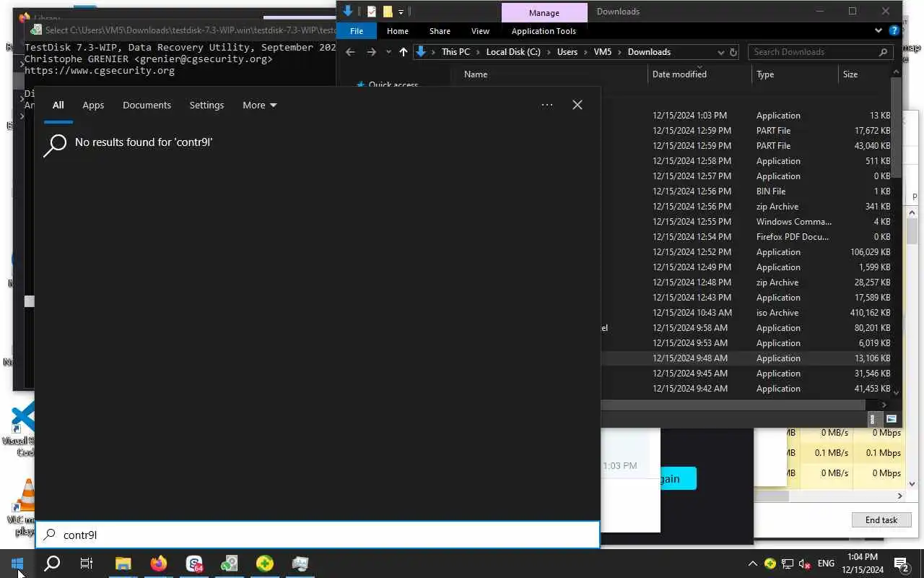Go forward in File Explorer navigation

click(x=371, y=52)
